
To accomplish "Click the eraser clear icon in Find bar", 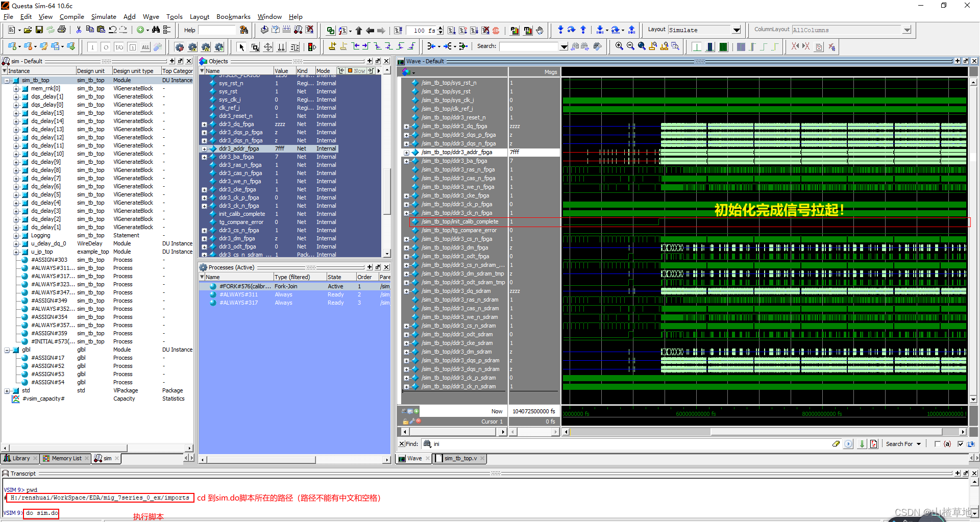I will click(836, 444).
